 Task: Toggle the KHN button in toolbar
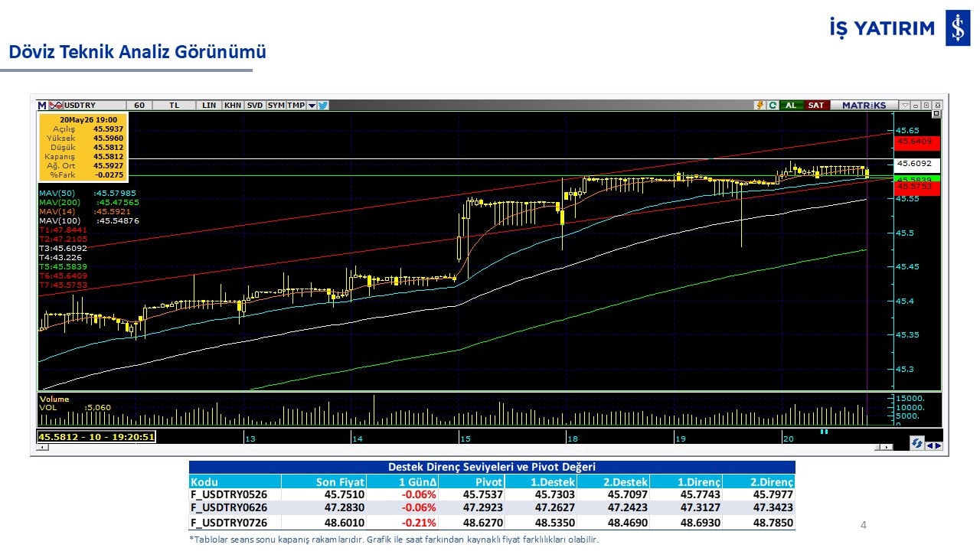[233, 106]
